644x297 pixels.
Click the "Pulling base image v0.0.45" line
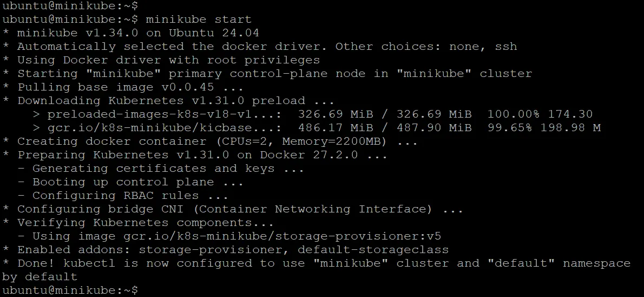click(123, 87)
